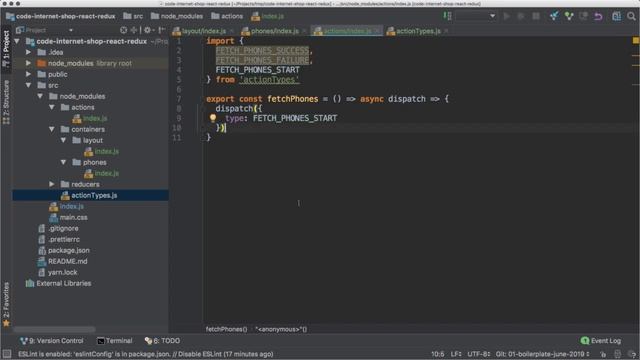Toggle the 1: Project side tab
The image size is (640, 360).
[x=6, y=49]
